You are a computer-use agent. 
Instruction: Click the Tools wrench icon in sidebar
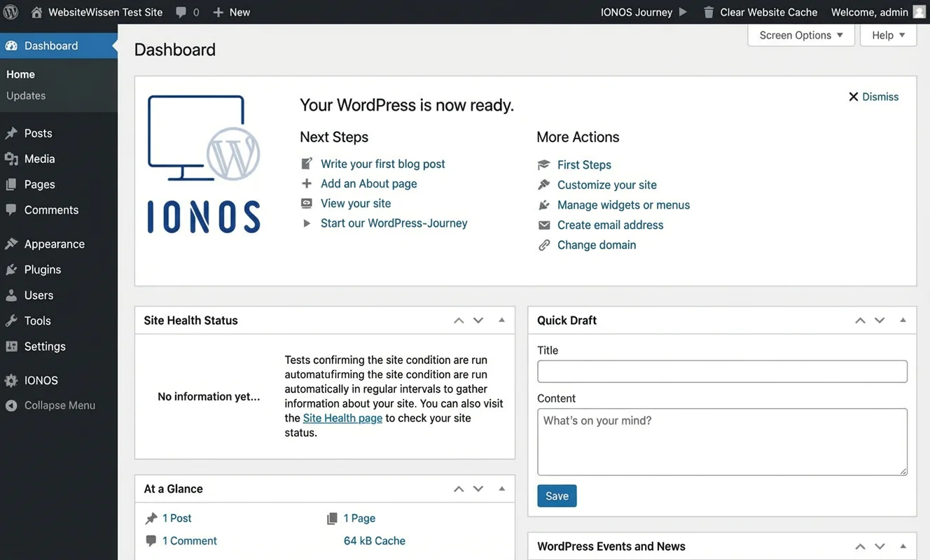point(11,321)
